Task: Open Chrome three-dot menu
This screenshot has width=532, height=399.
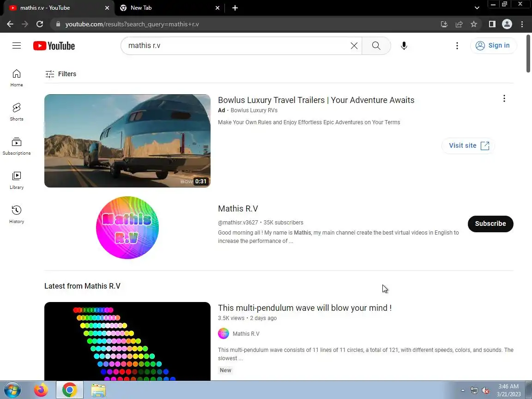Action: point(522,24)
